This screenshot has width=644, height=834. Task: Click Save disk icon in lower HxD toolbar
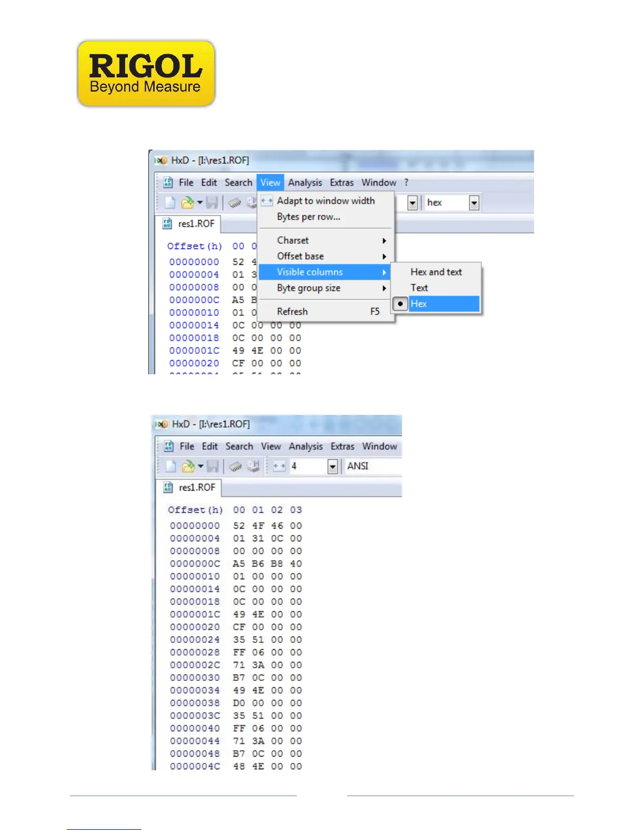coord(213,466)
